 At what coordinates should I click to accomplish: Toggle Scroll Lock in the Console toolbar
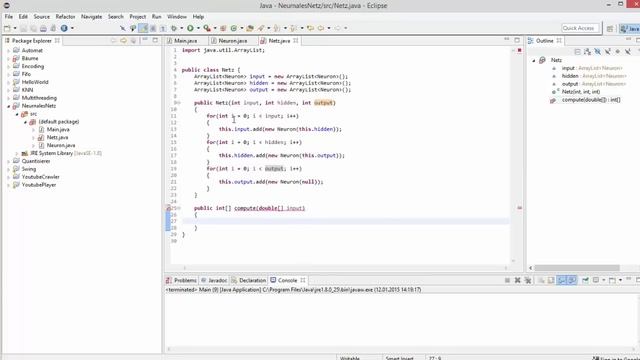(x=551, y=280)
